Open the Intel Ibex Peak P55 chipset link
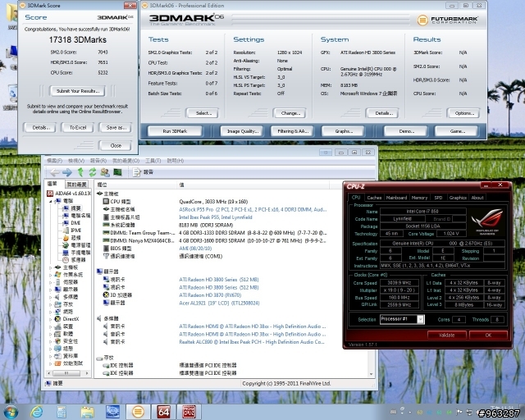Image resolution: width=525 pixels, height=420 pixels. [x=215, y=217]
